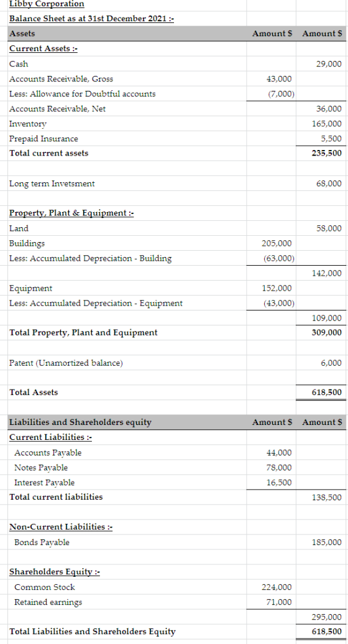Click the 235,500 total current assets value
The height and width of the screenshot is (644, 348).
327,153
